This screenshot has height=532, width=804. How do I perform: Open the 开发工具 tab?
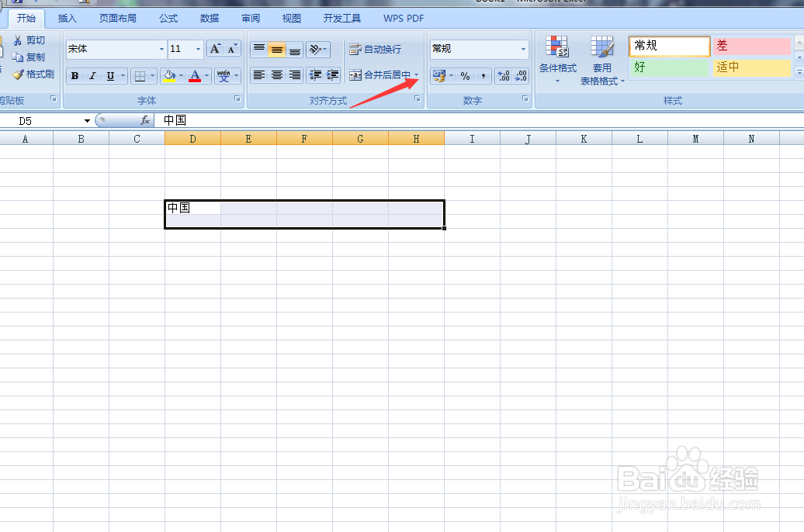[x=342, y=19]
